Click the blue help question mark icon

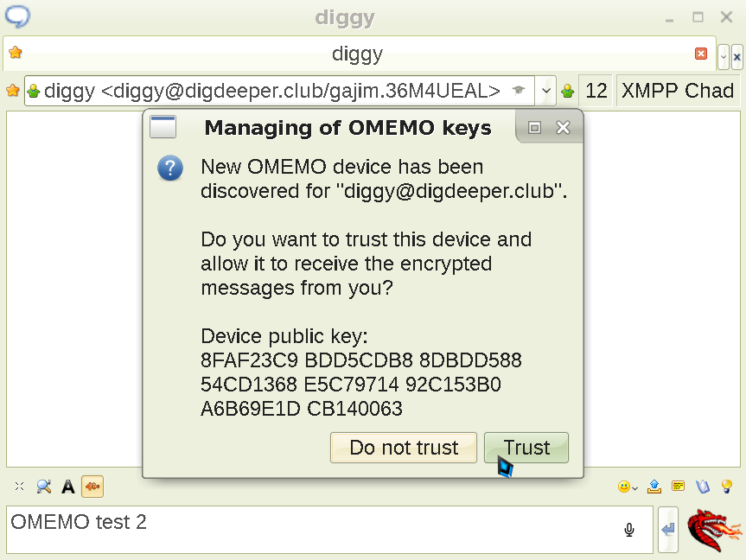(x=169, y=169)
